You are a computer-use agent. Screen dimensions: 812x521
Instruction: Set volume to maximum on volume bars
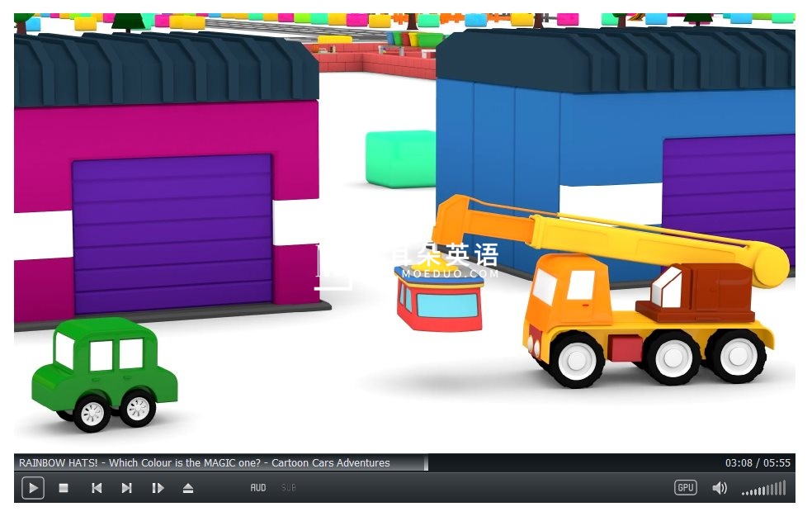783,488
